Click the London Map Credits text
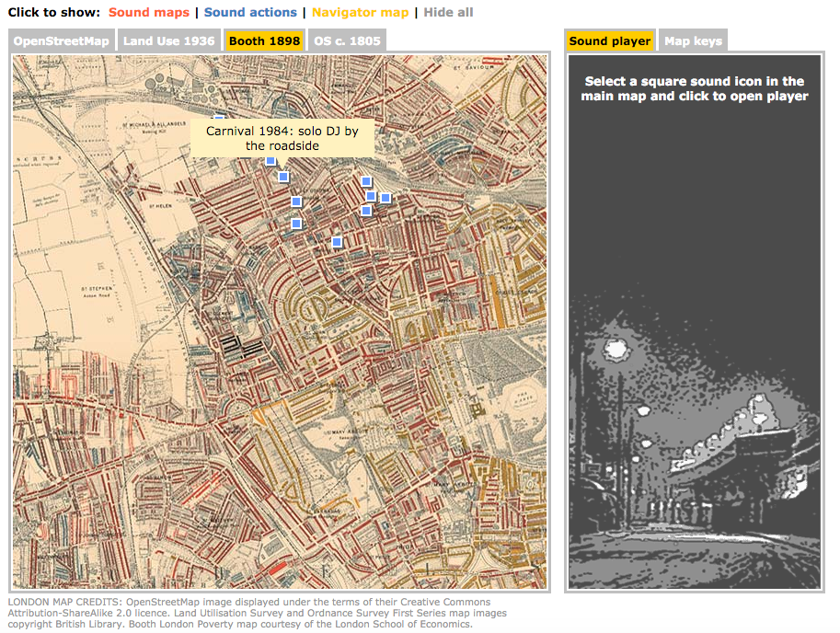Image resolution: width=840 pixels, height=633 pixels. [257, 613]
